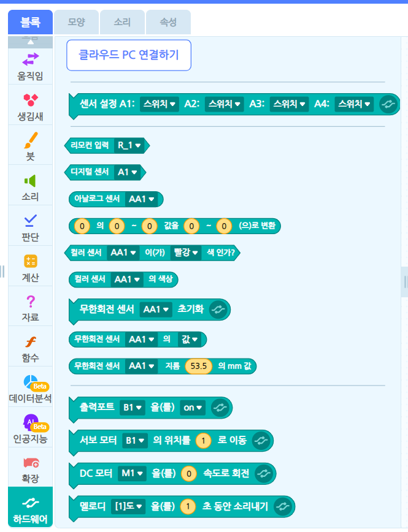The width and height of the screenshot is (408, 532).
Task: Click the right panel collapse handle
Action: 405,282
